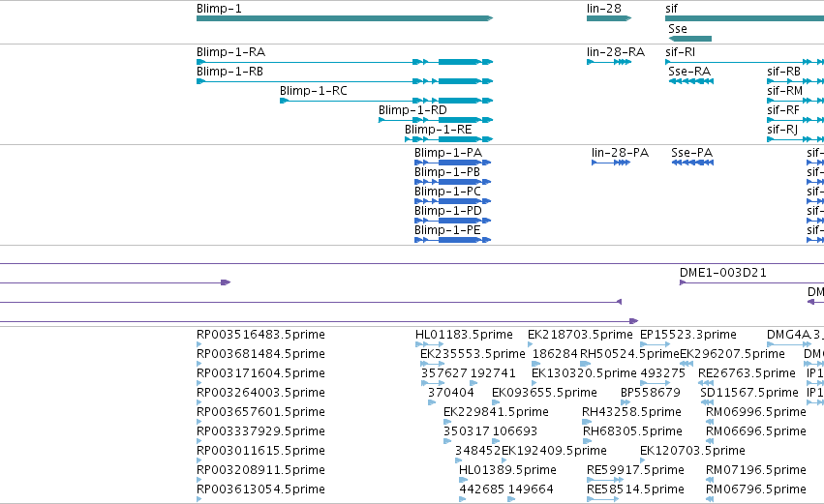Open the EP15523.3prime EST label
824x504 pixels.
click(687, 335)
